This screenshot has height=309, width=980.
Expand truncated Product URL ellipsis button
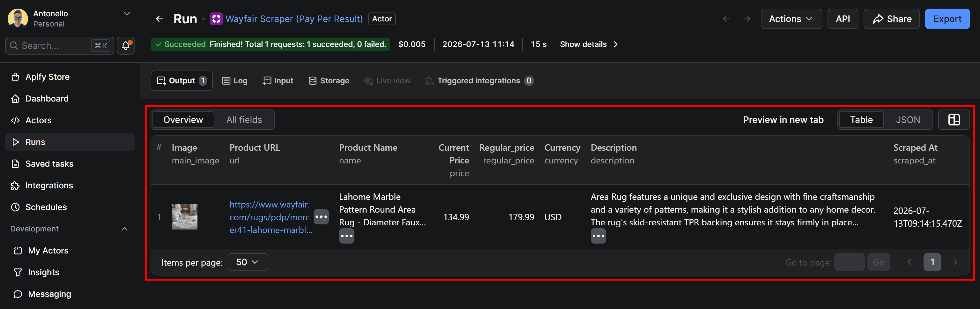(321, 217)
